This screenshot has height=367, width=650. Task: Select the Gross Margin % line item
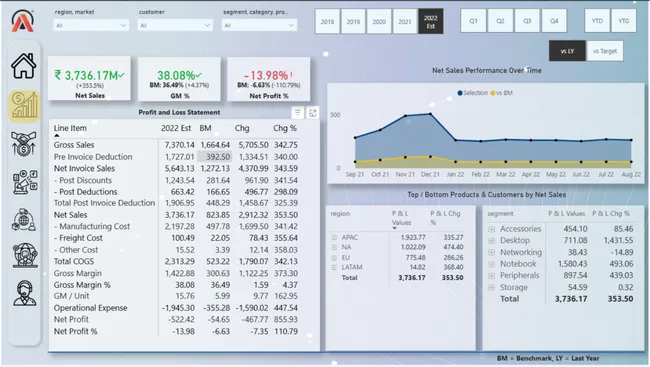click(82, 285)
